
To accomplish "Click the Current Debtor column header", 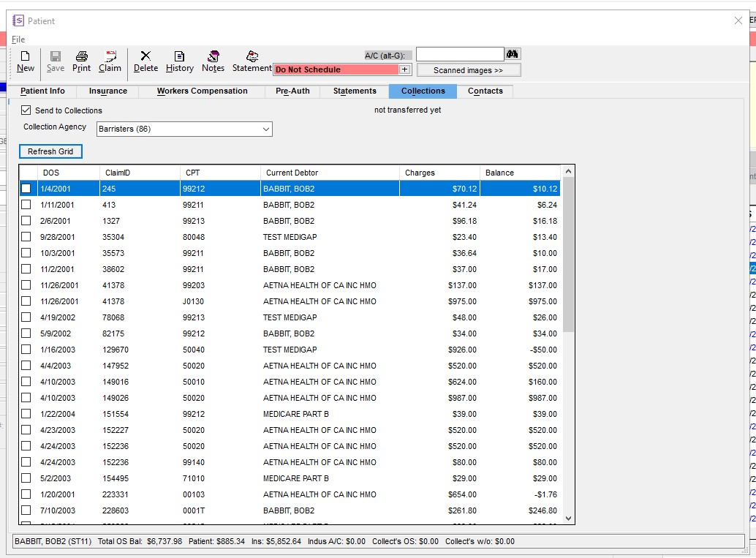I will click(x=330, y=173).
